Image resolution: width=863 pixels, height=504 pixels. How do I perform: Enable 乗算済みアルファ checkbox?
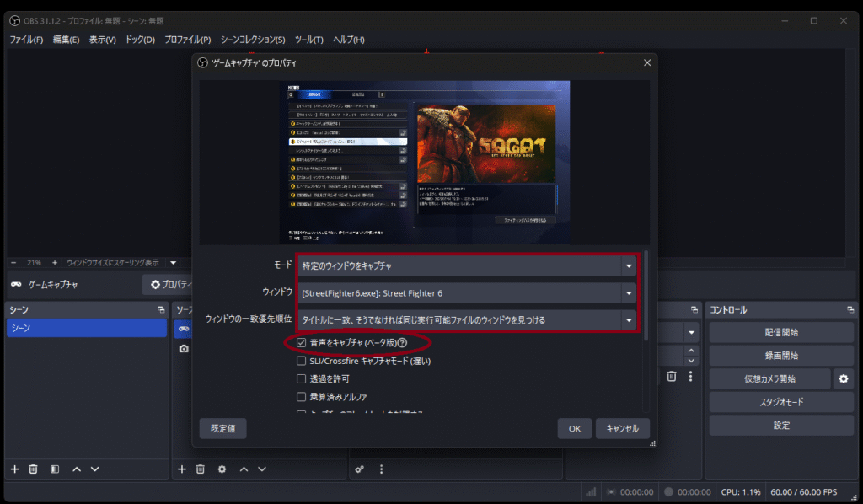pyautogui.click(x=301, y=397)
